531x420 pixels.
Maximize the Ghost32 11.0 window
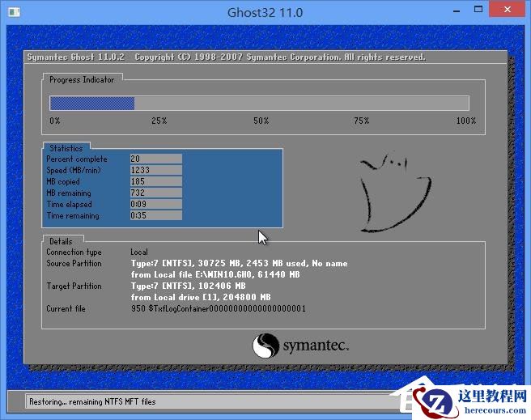coord(478,10)
